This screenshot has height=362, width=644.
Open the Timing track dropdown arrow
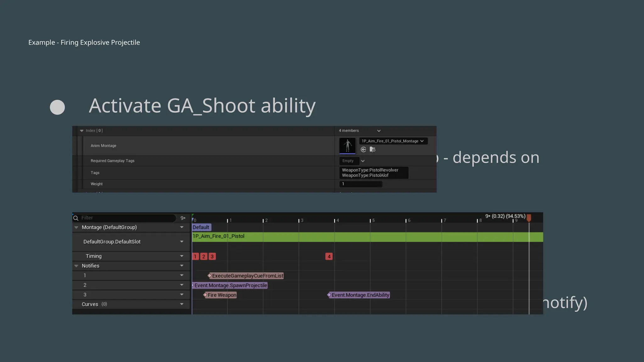click(x=182, y=256)
